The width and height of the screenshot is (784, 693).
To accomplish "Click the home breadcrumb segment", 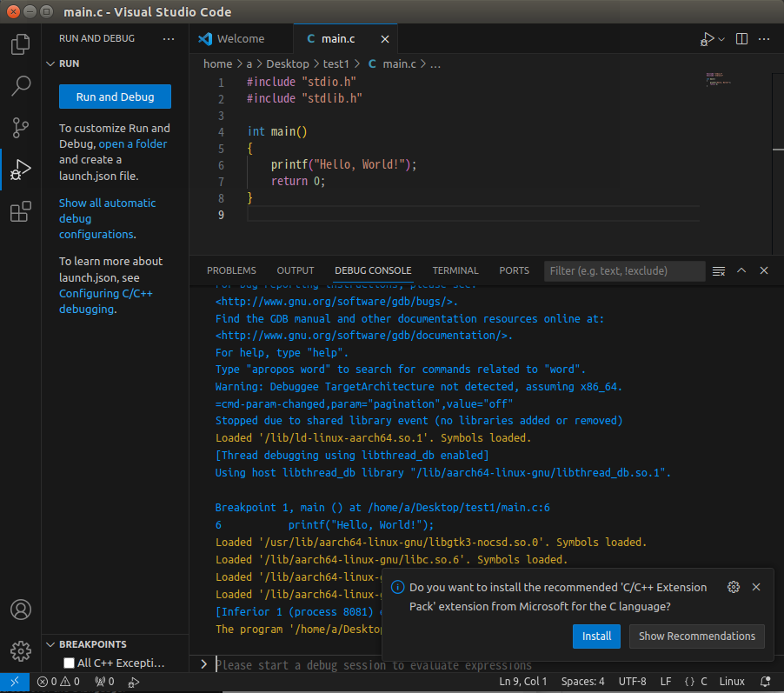I will coord(217,64).
